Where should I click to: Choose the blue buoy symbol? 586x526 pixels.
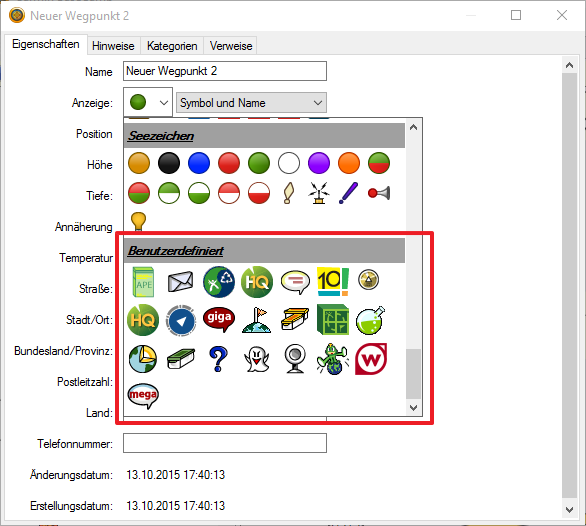(199, 163)
